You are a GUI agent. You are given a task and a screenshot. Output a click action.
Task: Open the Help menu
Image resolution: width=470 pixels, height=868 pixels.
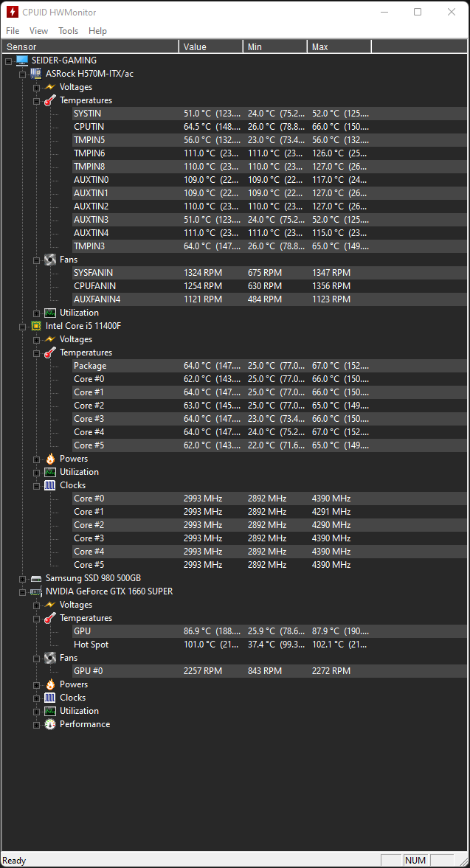pos(98,31)
